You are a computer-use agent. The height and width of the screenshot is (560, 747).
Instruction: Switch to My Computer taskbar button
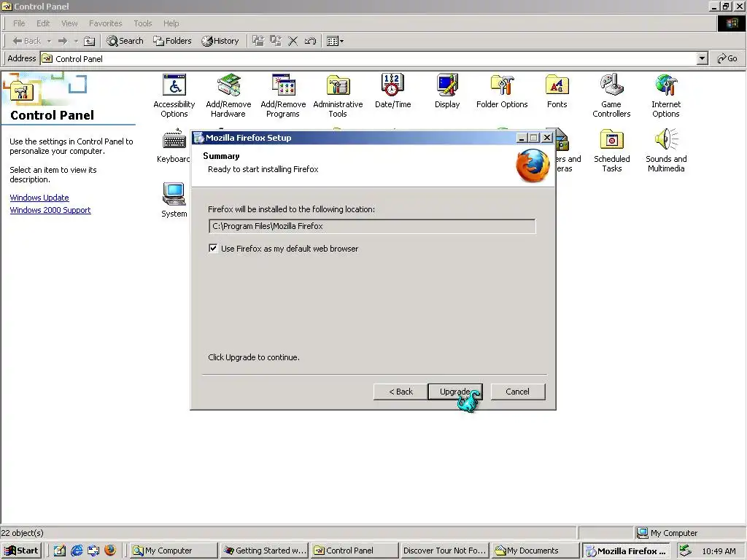pos(174,551)
